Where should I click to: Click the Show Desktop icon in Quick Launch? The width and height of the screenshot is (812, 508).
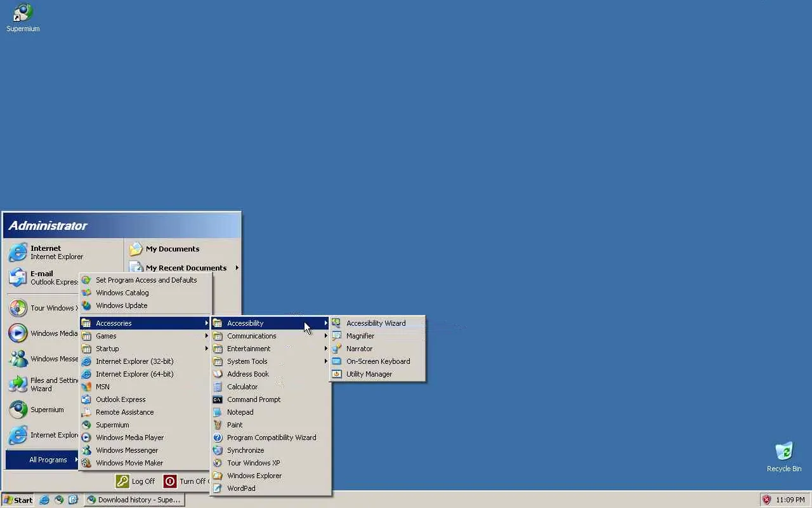[73, 500]
